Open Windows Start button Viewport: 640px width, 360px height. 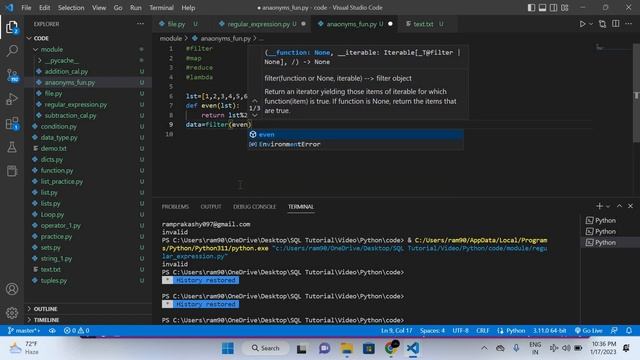pyautogui.click(x=227, y=348)
